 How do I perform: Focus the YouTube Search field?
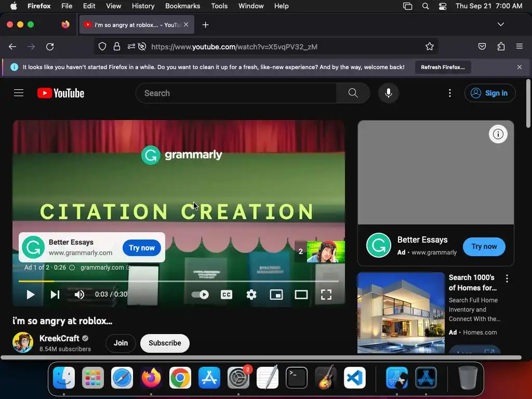click(x=236, y=93)
